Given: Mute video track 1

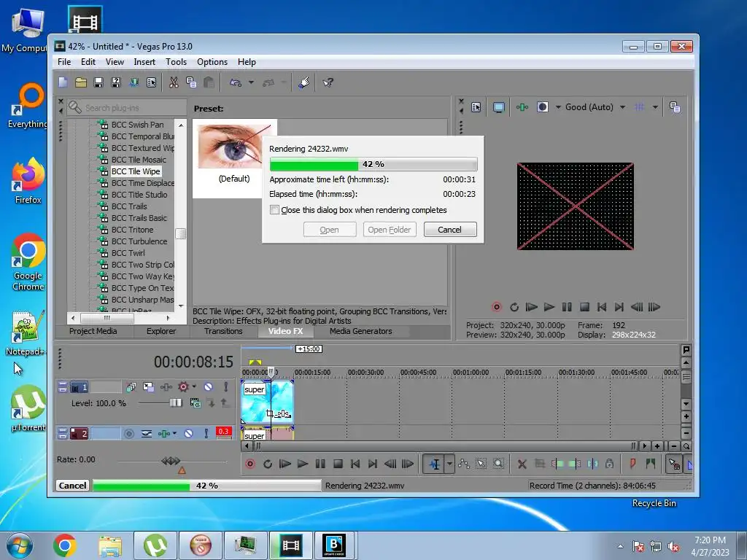Looking at the screenshot, I should [x=208, y=386].
